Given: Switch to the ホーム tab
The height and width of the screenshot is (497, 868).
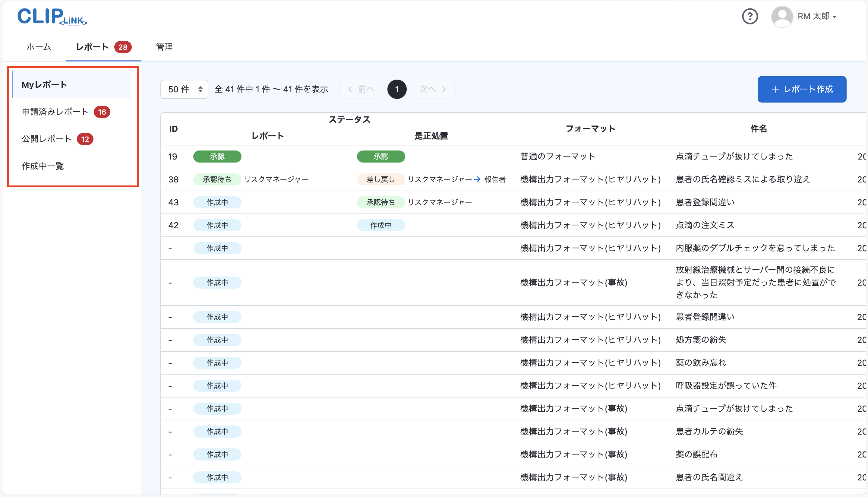Looking at the screenshot, I should pyautogui.click(x=38, y=47).
